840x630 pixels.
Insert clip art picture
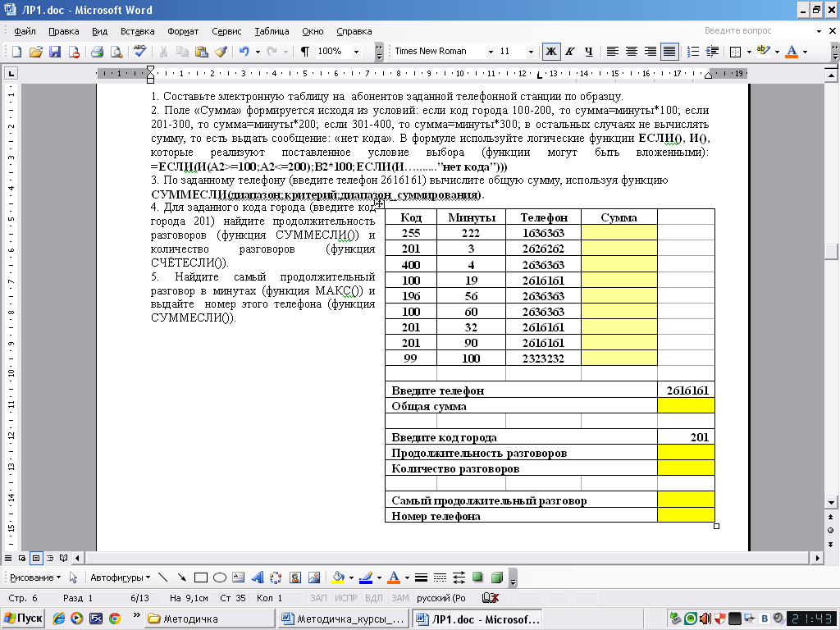pyautogui.click(x=295, y=577)
